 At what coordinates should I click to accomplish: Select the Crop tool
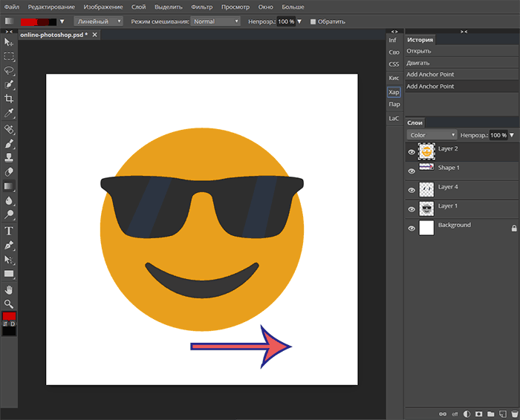click(9, 99)
